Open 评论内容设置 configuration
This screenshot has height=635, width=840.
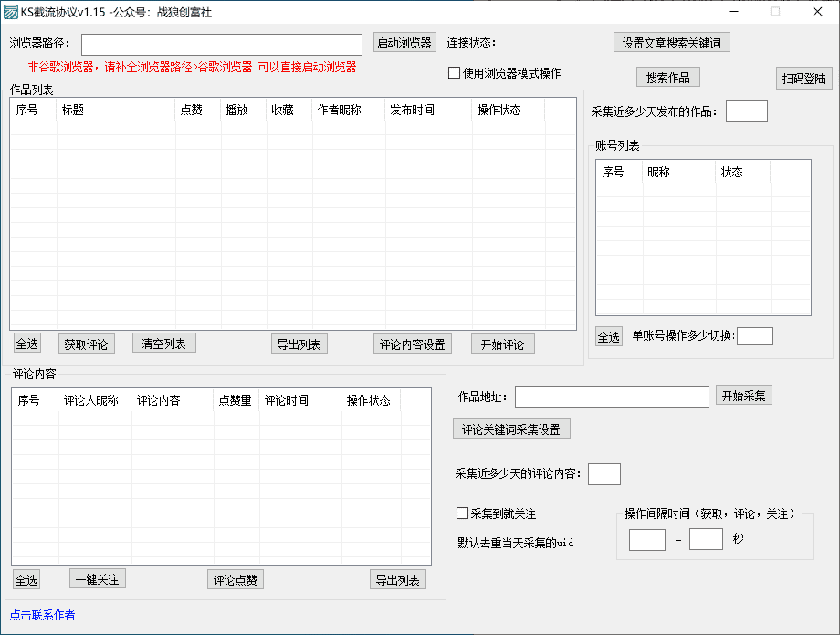pyautogui.click(x=410, y=343)
